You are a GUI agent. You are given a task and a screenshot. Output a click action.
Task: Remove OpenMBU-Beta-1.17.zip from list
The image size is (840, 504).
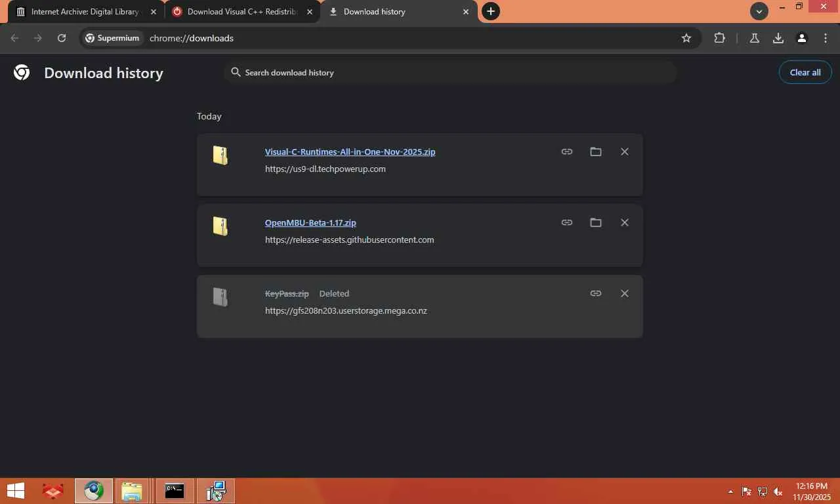(x=625, y=222)
